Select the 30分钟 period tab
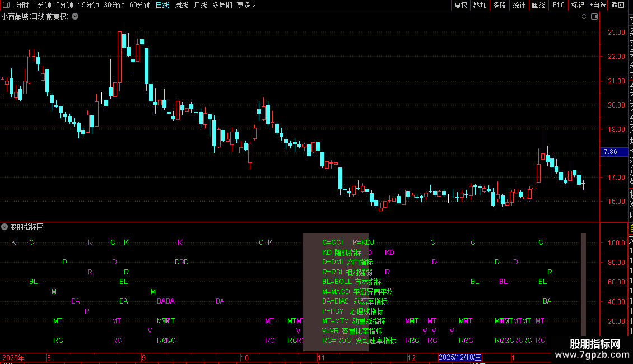This screenshot has height=364, width=633. [114, 5]
